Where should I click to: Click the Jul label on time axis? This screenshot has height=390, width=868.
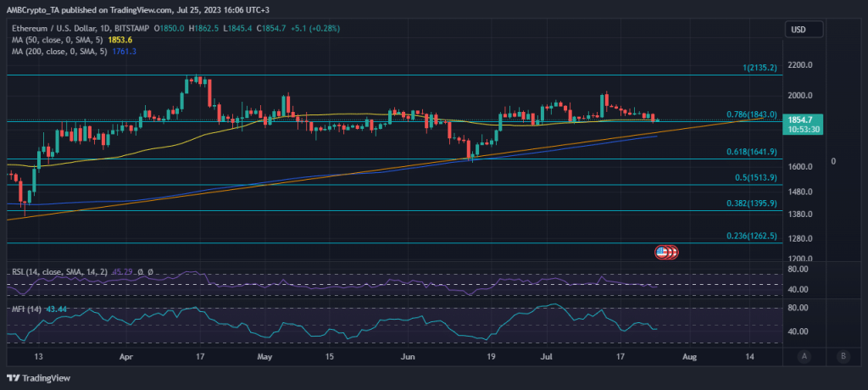pyautogui.click(x=547, y=357)
